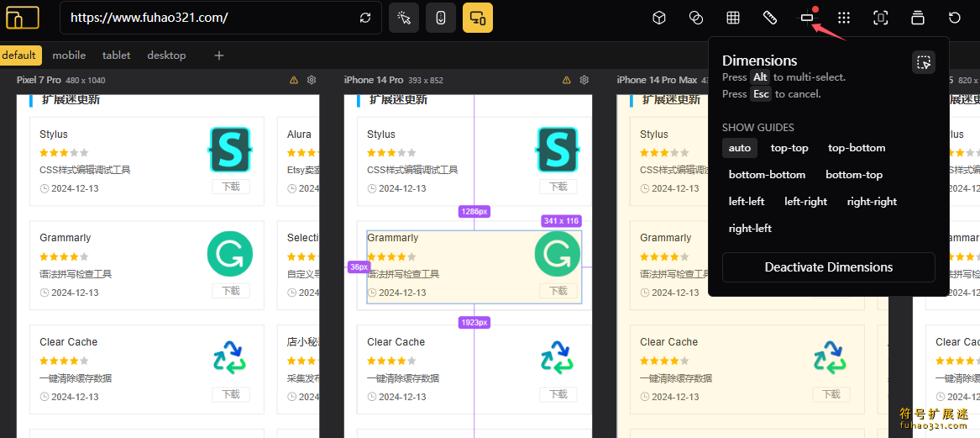
Task: Click Deactivate Dimensions button
Action: tap(829, 267)
